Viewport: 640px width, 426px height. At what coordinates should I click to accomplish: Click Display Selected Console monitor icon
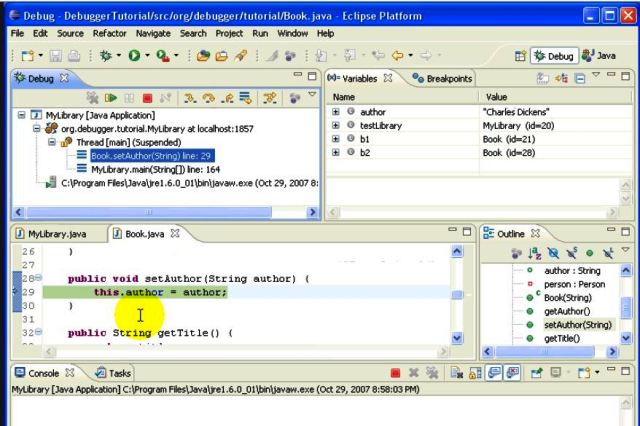coord(556,373)
